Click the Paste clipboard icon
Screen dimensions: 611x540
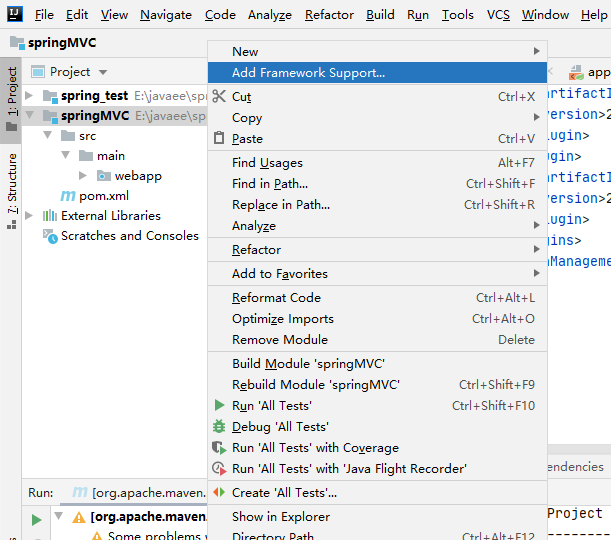(219, 138)
